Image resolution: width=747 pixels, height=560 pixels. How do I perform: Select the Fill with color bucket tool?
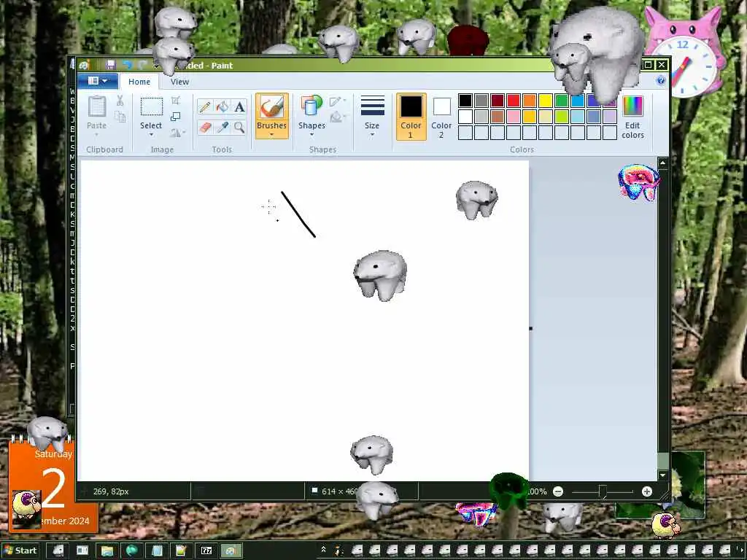222,106
